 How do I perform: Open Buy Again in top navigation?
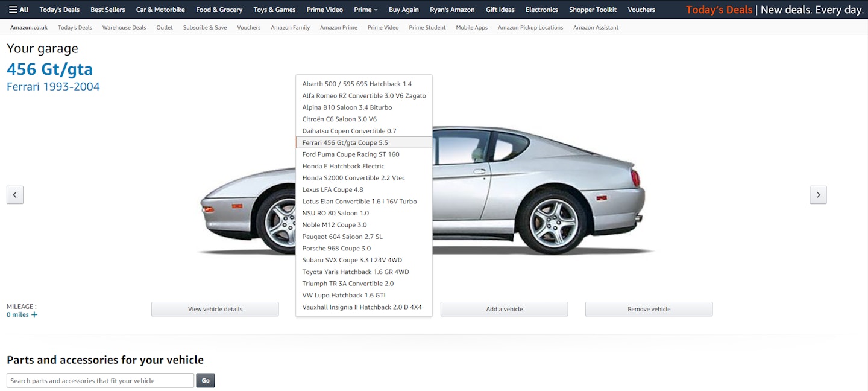click(404, 10)
